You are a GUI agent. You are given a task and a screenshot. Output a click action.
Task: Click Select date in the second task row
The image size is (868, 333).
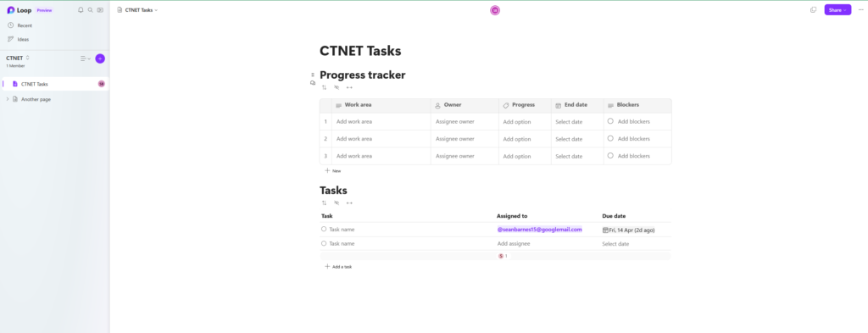[615, 244]
